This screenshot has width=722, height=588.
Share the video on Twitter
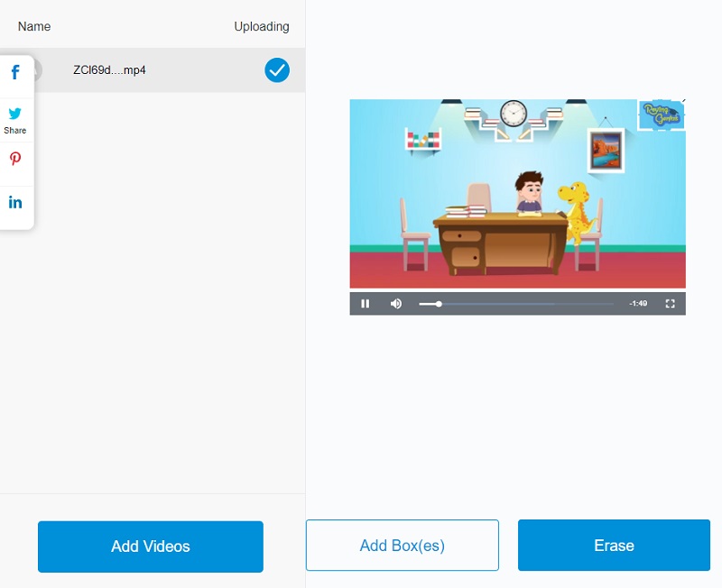point(15,115)
